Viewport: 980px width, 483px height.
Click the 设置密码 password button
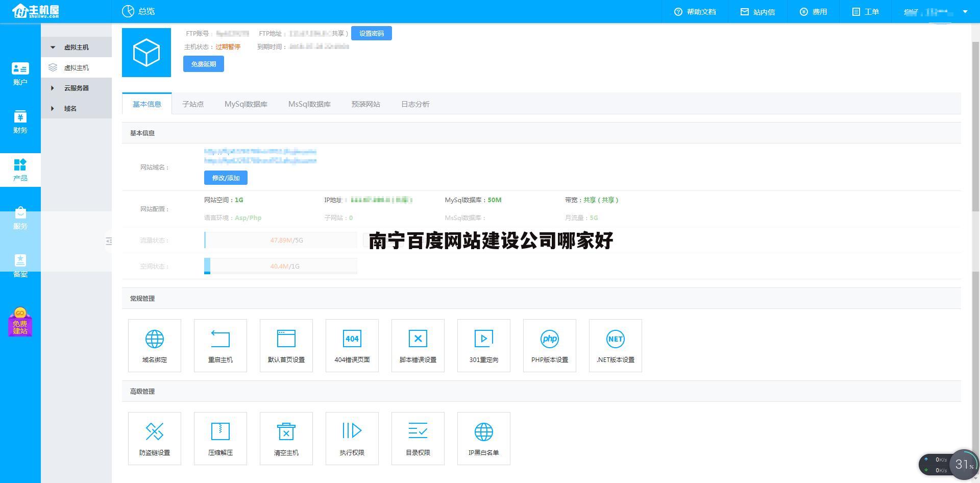tap(372, 33)
